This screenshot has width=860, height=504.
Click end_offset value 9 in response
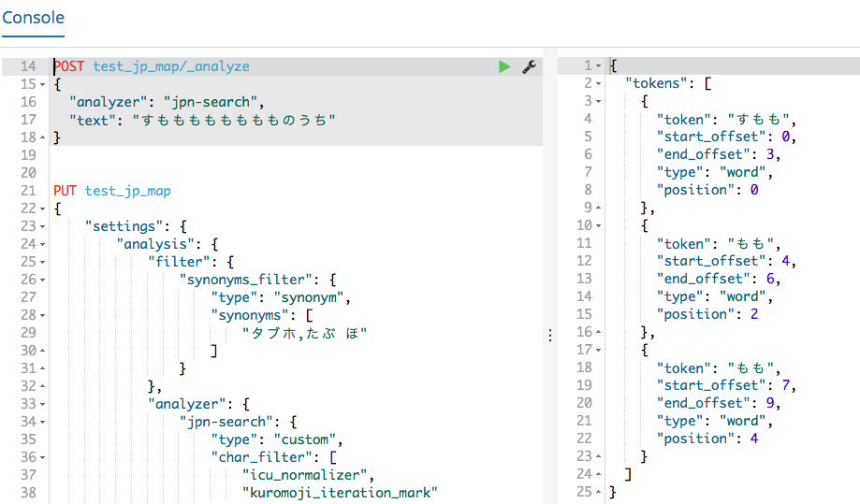click(770, 403)
